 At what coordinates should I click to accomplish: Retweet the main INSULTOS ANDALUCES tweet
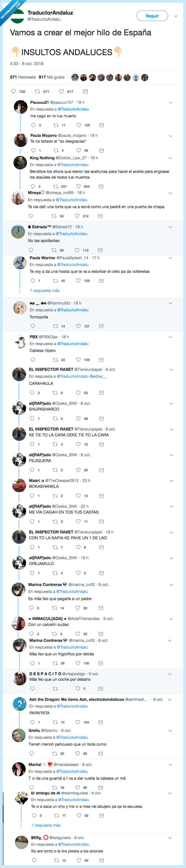[x=38, y=91]
